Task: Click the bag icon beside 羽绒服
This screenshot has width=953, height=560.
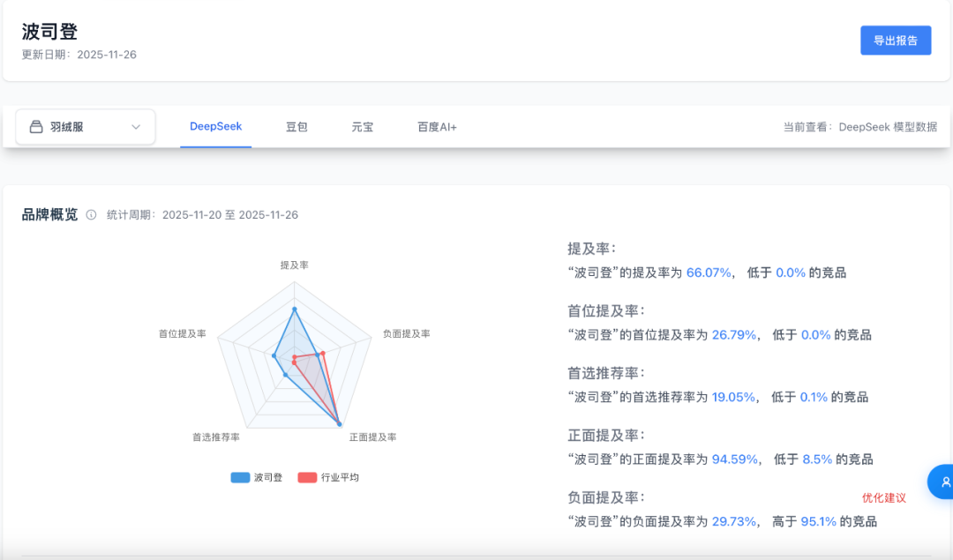Action: point(36,127)
